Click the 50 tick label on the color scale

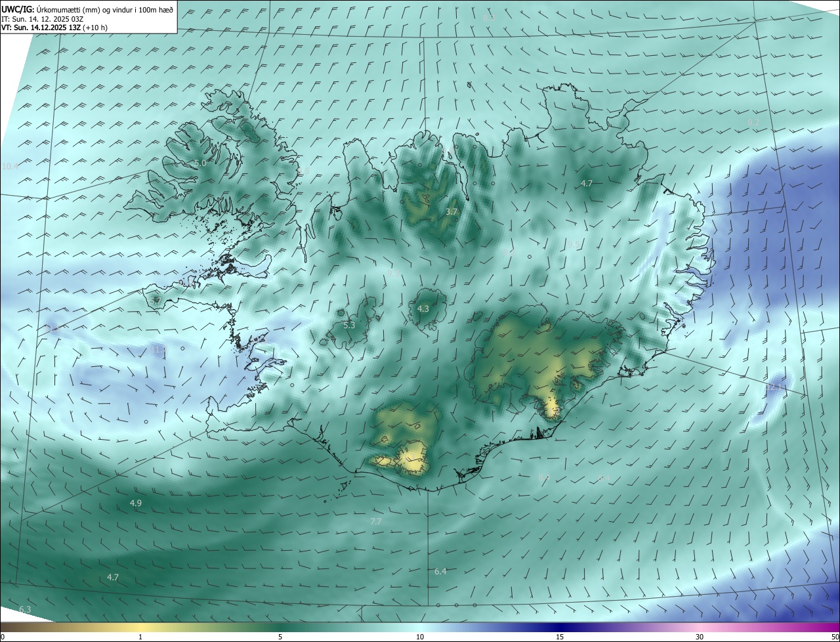835,637
